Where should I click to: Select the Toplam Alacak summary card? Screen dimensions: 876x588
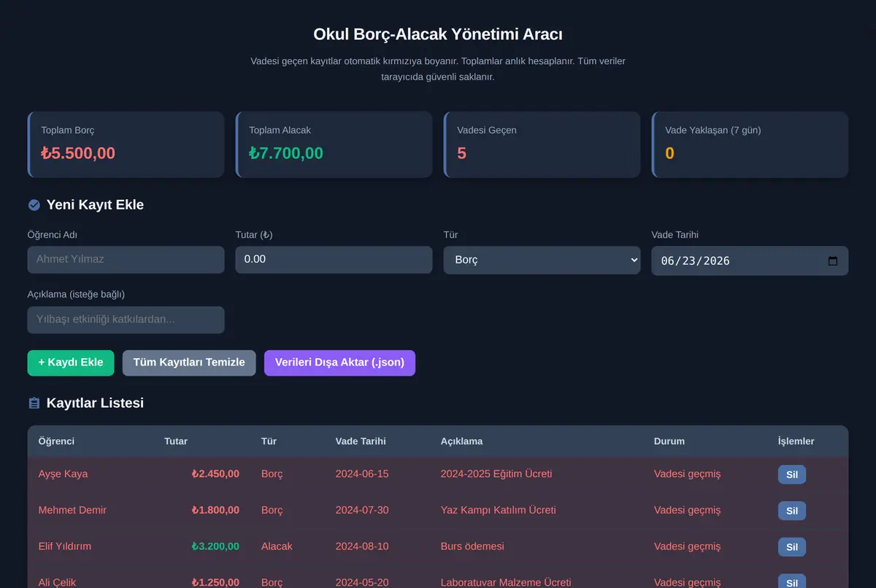(x=334, y=144)
